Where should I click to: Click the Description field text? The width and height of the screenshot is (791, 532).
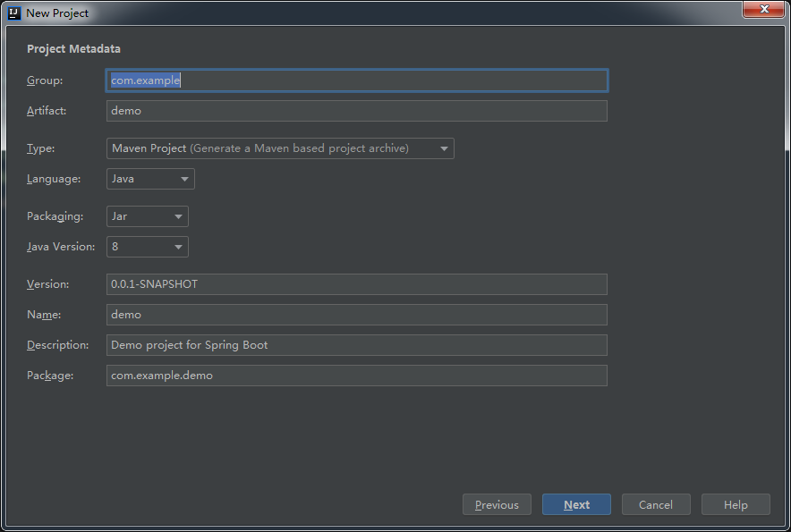[x=358, y=344]
